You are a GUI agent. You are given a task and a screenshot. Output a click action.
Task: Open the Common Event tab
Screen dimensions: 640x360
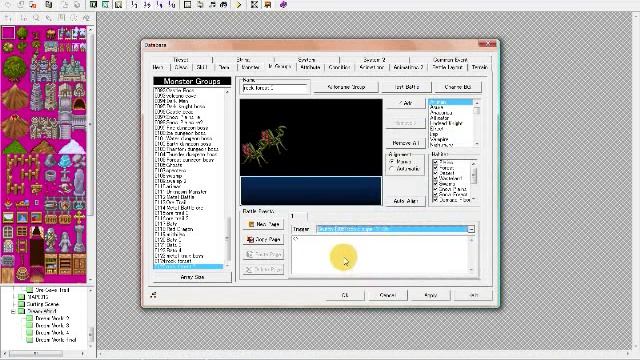tap(450, 60)
